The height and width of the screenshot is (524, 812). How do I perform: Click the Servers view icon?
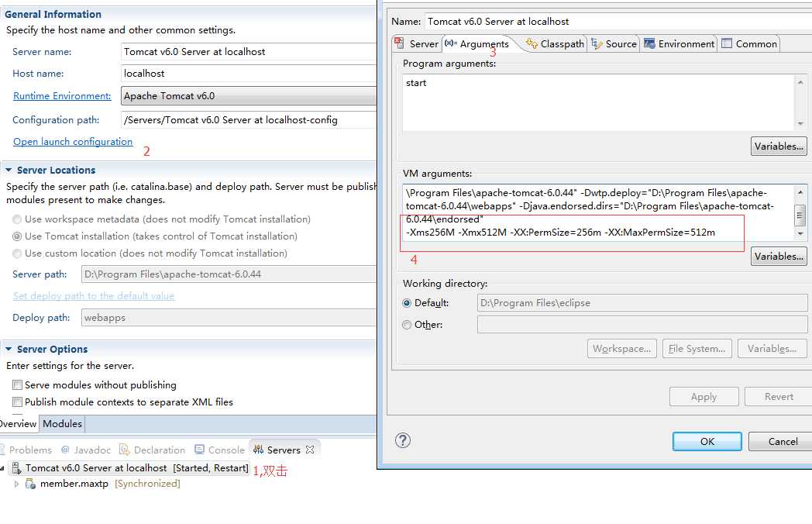pyautogui.click(x=258, y=450)
